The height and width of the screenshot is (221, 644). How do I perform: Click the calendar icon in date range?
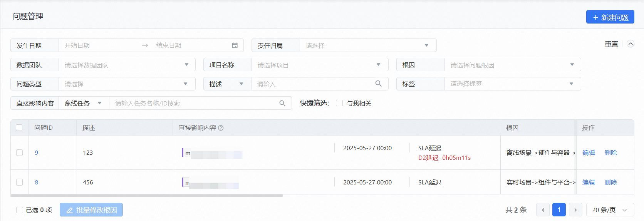[235, 45]
